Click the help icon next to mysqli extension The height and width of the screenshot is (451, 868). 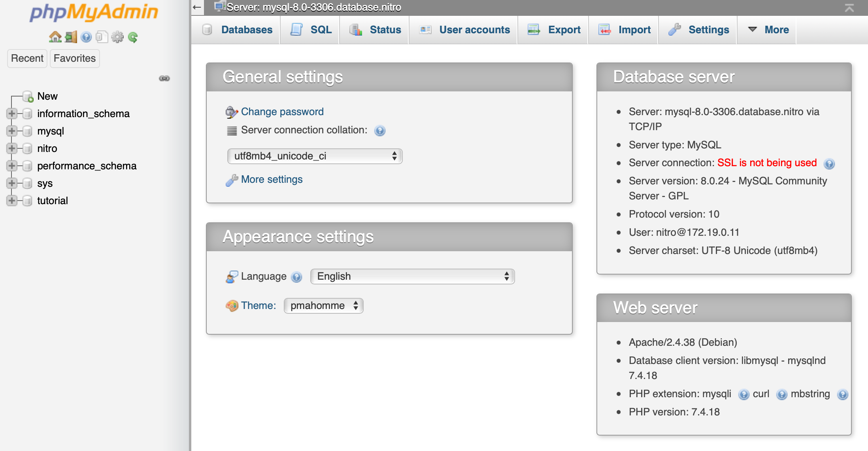point(744,394)
